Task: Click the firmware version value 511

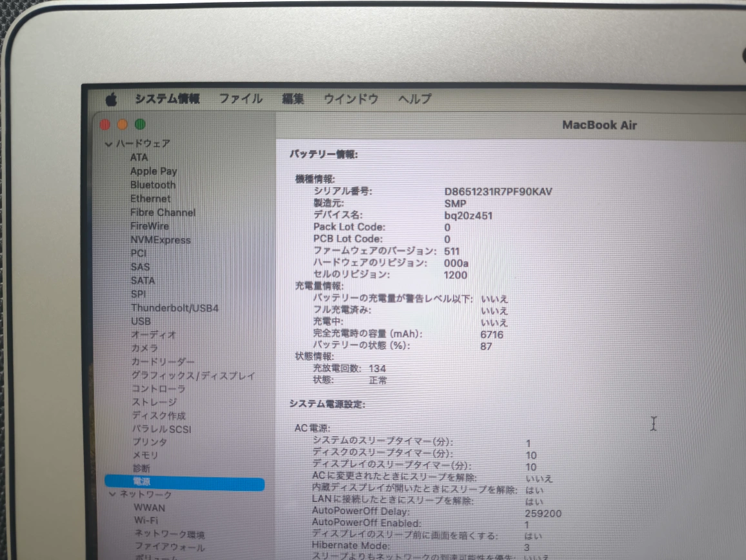Action: 452,251
